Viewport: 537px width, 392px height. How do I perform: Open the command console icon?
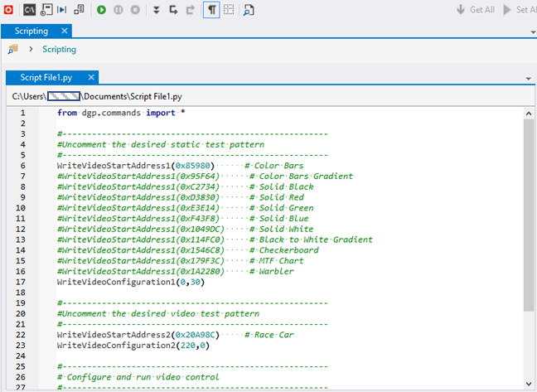click(x=27, y=10)
